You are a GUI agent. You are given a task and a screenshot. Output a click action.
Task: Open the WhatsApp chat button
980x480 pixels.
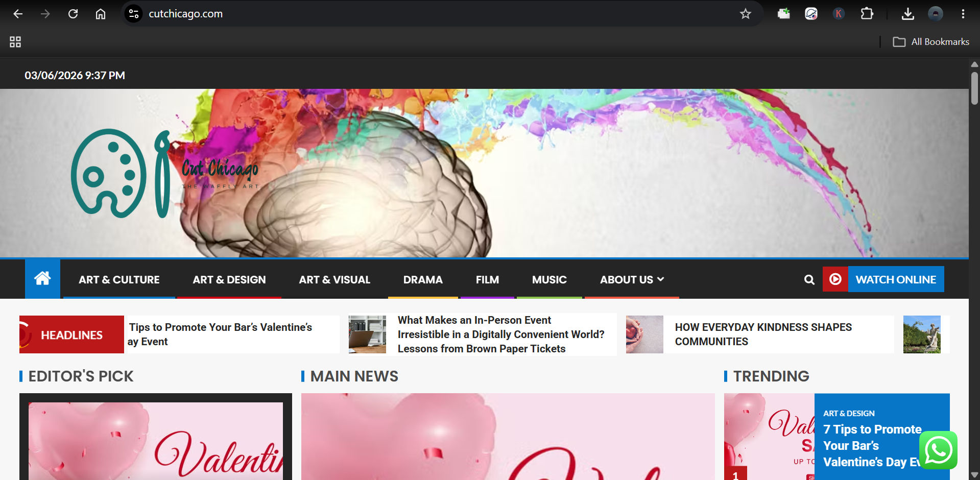(938, 450)
